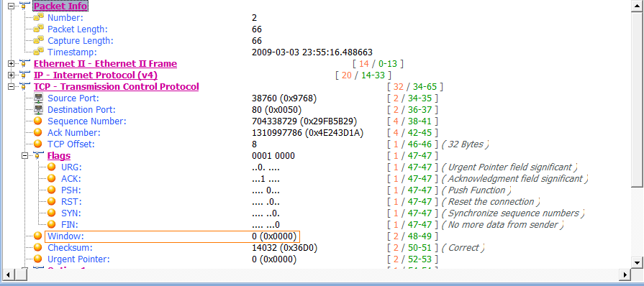Select the Window label

65,236
